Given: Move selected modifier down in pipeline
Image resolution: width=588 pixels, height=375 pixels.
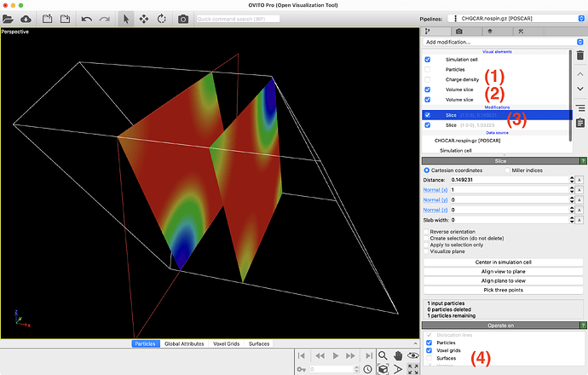Looking at the screenshot, I should [x=580, y=89].
